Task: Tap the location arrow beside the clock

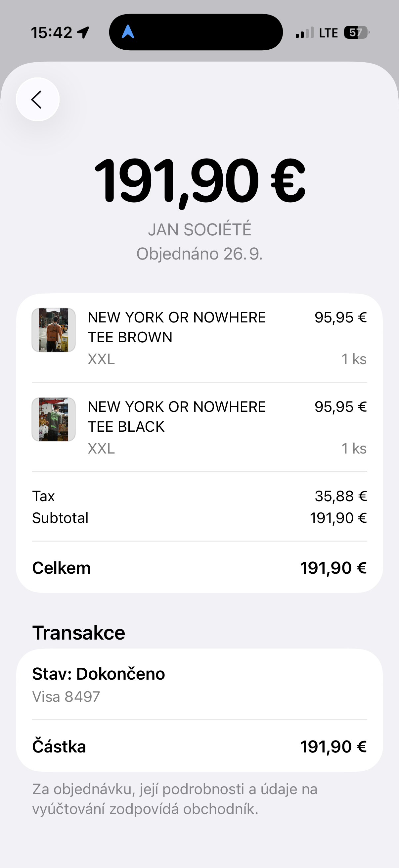Action: pyautogui.click(x=83, y=32)
